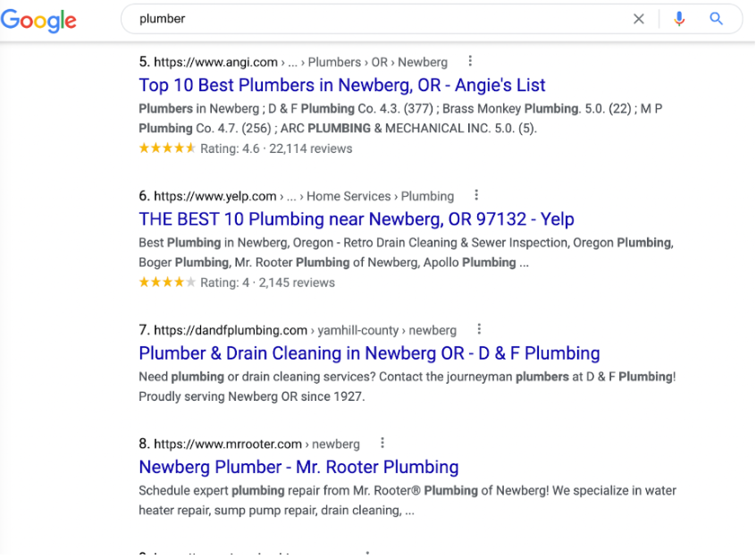Click the Google logo to go home
This screenshot has height=559, width=756.
(x=38, y=21)
